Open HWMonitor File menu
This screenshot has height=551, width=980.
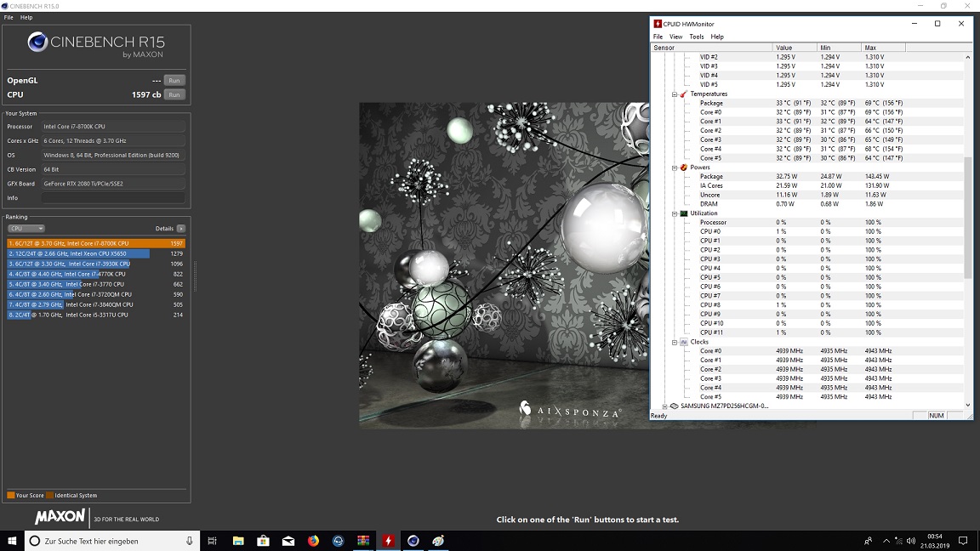coord(658,37)
